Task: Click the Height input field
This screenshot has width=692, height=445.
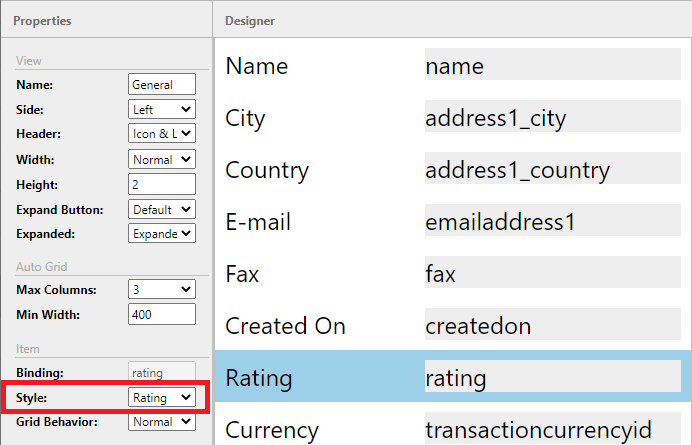Action: (x=162, y=185)
